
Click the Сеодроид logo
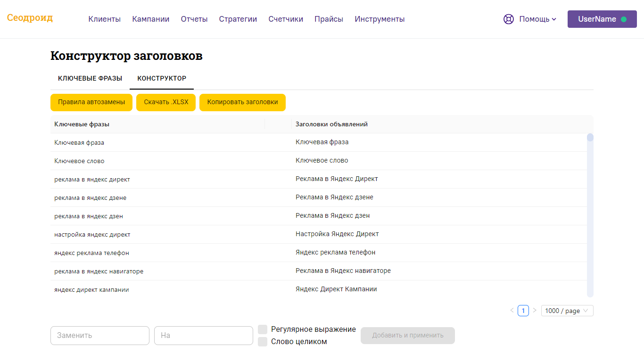point(30,18)
